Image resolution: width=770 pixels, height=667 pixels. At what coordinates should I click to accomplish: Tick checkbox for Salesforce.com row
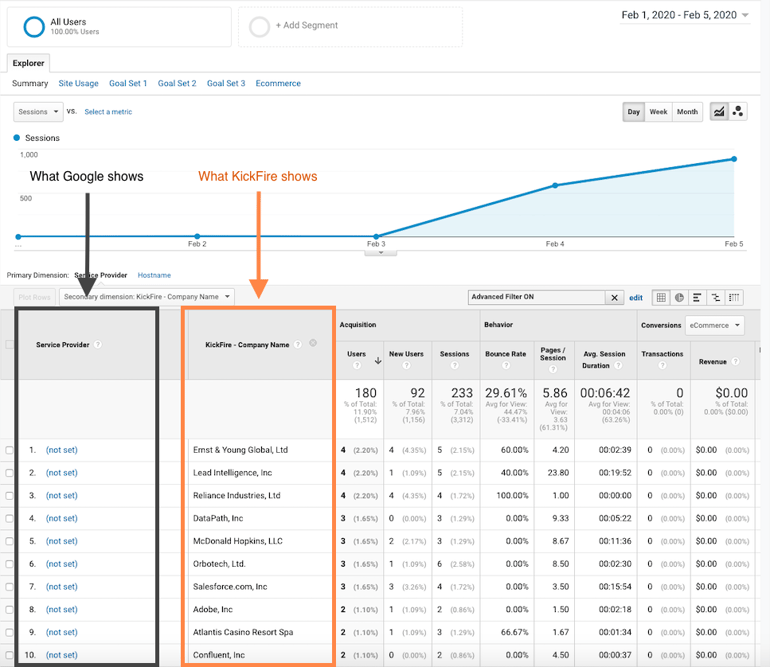[9, 586]
